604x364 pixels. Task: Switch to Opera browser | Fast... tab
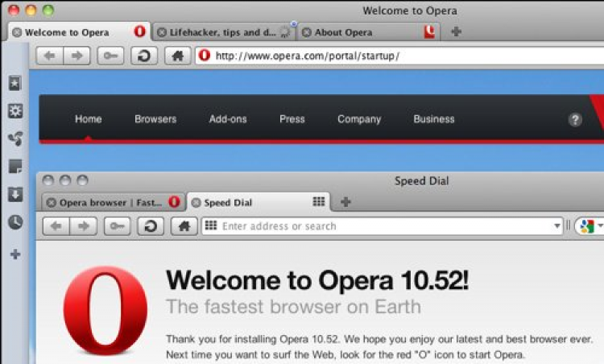(x=113, y=202)
